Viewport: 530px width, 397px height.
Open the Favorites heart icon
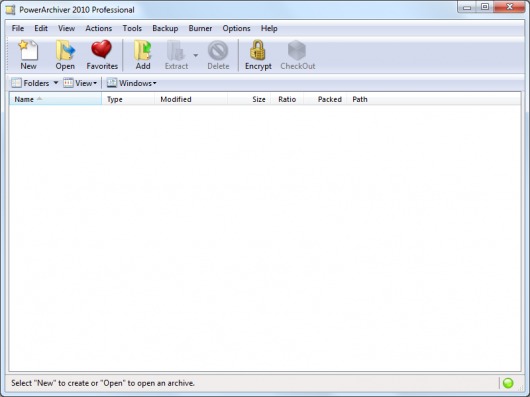tap(101, 49)
